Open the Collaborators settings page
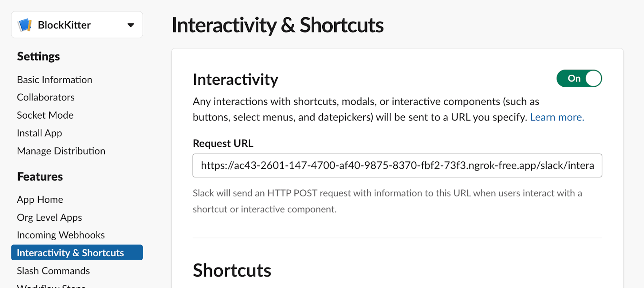644x288 pixels. (x=46, y=97)
